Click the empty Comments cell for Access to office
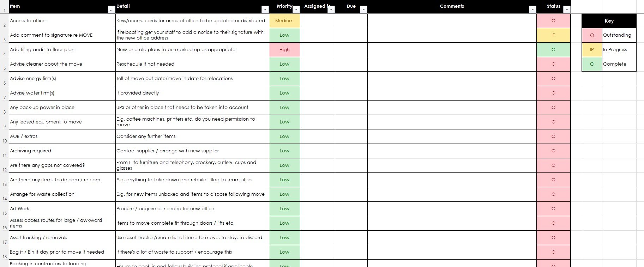This screenshot has width=644, height=267. pyautogui.click(x=452, y=21)
